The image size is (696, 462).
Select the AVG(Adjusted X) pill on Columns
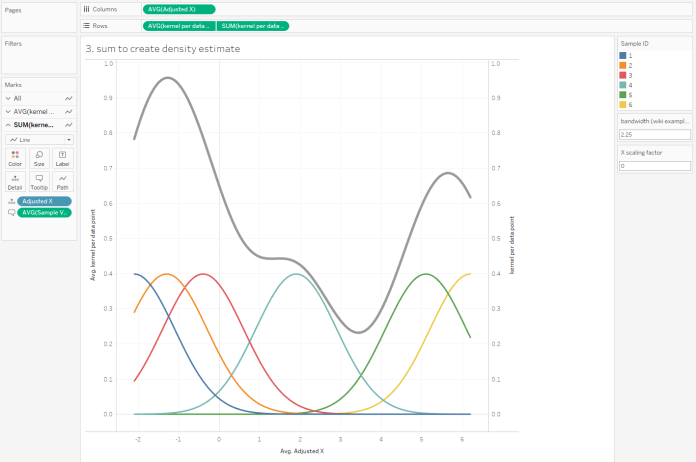179,9
